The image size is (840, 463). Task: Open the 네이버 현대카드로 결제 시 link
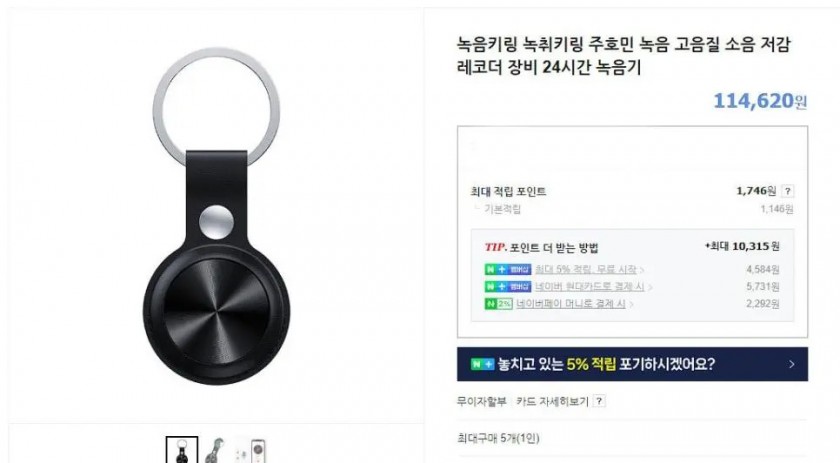pos(589,287)
